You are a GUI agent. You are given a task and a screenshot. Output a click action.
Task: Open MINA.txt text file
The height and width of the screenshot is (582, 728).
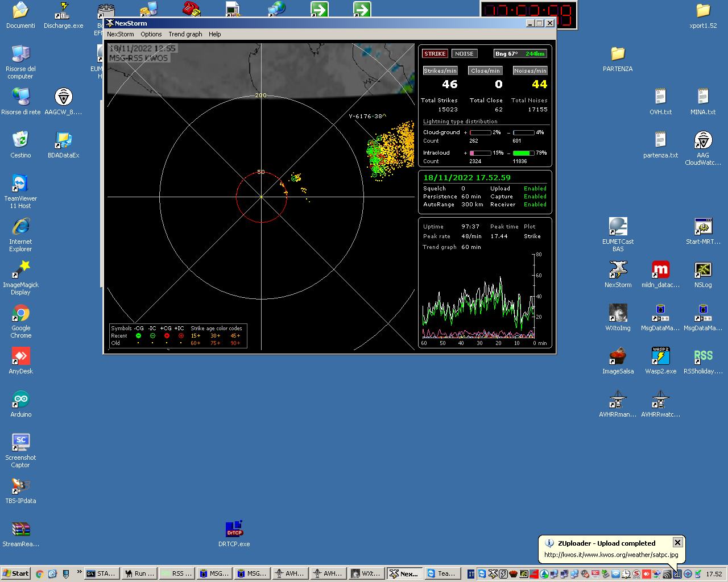(x=703, y=102)
